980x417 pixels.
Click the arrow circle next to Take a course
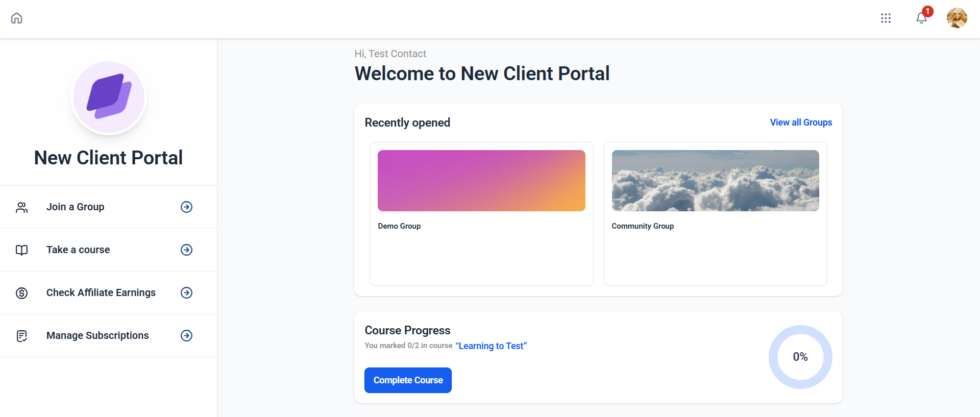(187, 250)
